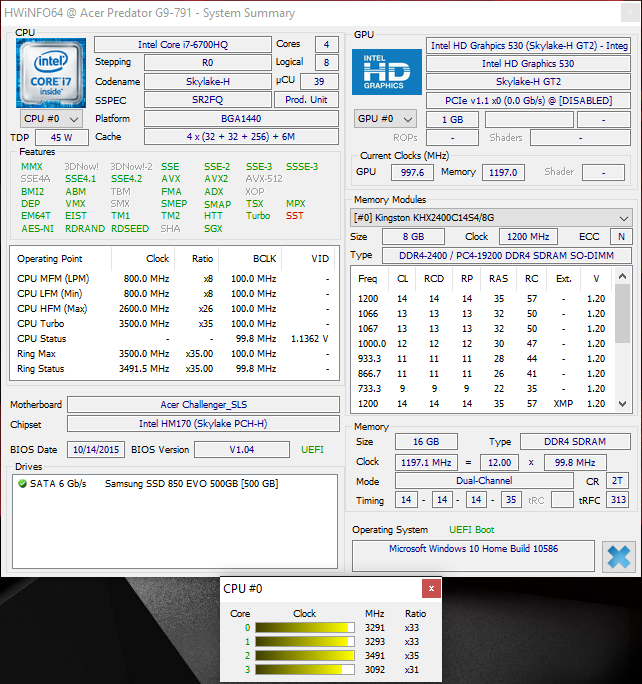Screen dimensions: 642x684
Task: Click scroll up arrow in memory timings list
Action: (x=623, y=276)
